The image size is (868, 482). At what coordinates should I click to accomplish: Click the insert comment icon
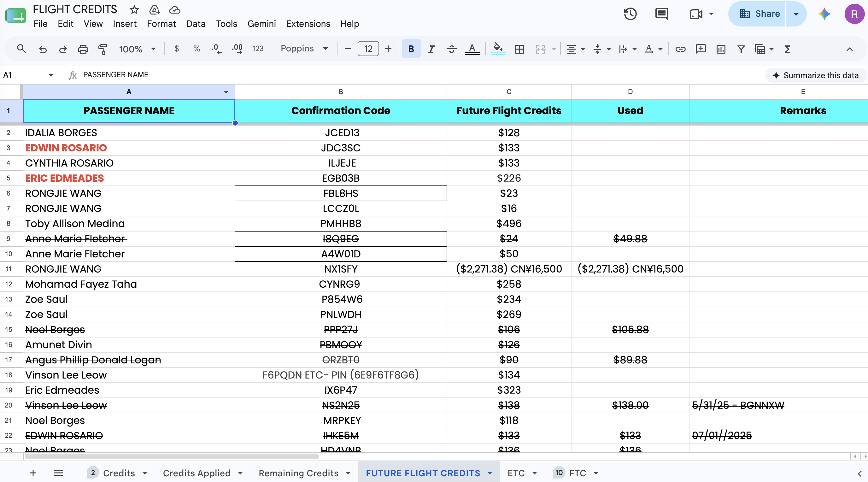(x=701, y=49)
